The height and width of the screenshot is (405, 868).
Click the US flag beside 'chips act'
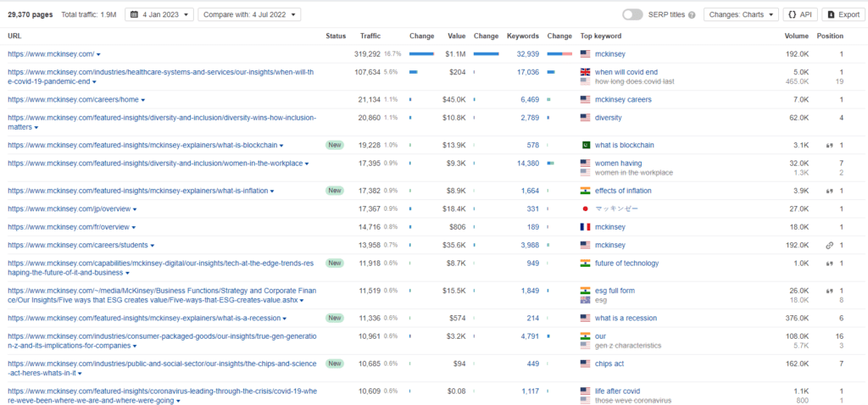click(x=585, y=363)
